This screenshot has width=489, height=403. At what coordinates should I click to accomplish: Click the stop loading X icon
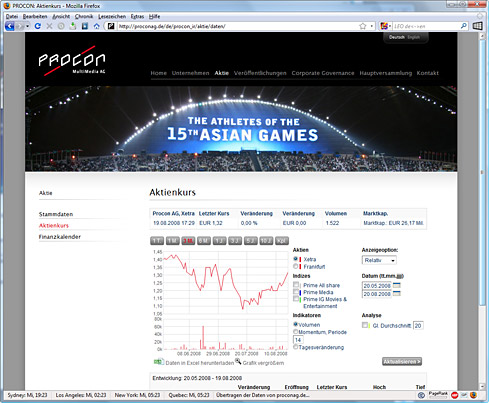(x=49, y=26)
